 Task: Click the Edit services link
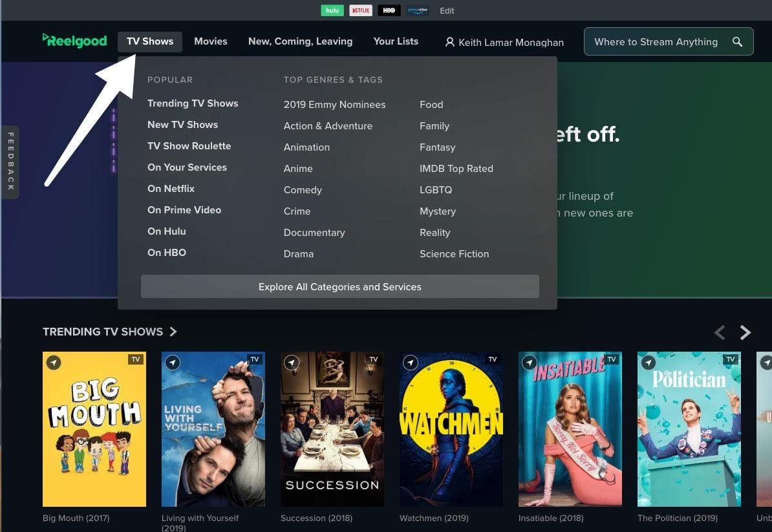pos(447,11)
